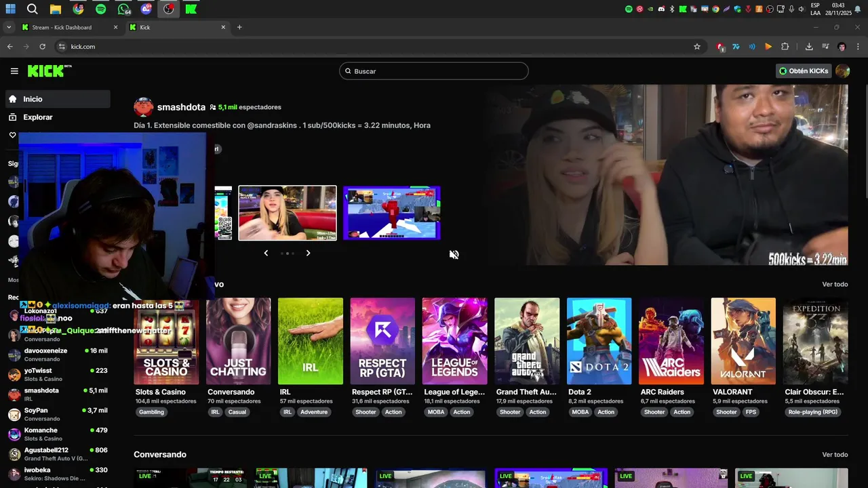Open Chrome extensions puzzle icon

pos(785,47)
